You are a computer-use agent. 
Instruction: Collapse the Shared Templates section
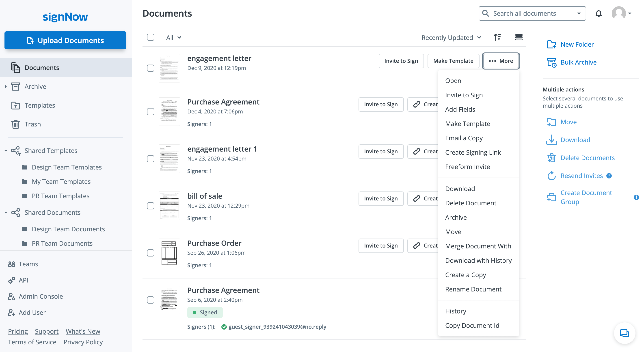pos(6,151)
